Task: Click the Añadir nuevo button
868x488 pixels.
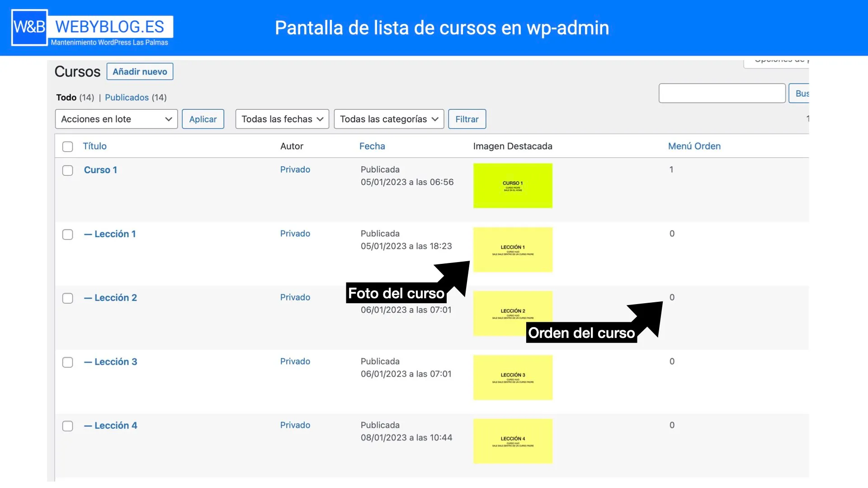Action: pyautogui.click(x=140, y=71)
